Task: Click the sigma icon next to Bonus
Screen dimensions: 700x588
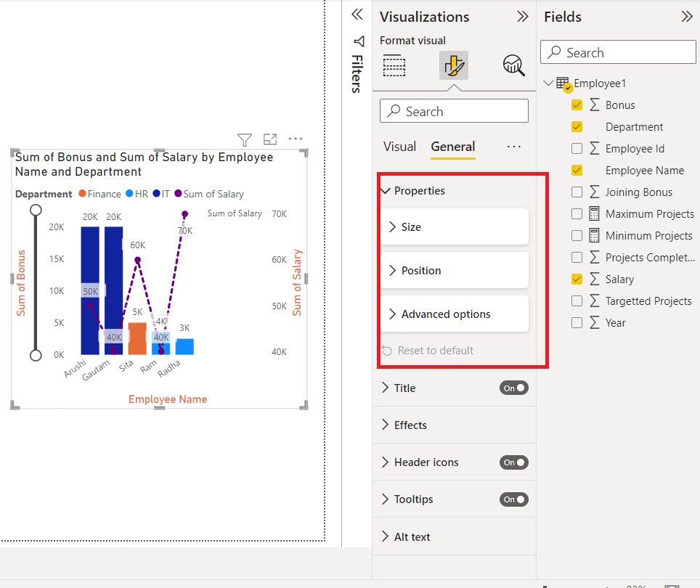Action: (x=594, y=105)
